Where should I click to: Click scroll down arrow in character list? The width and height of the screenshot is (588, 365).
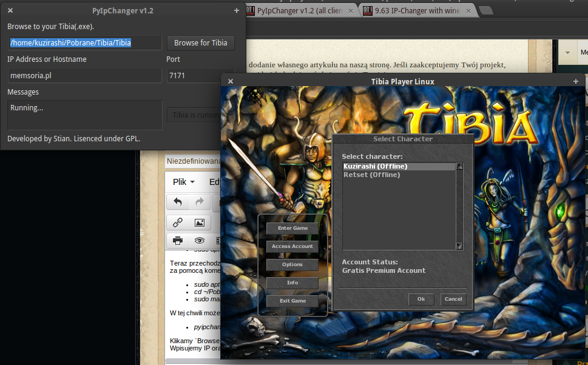pos(459,246)
